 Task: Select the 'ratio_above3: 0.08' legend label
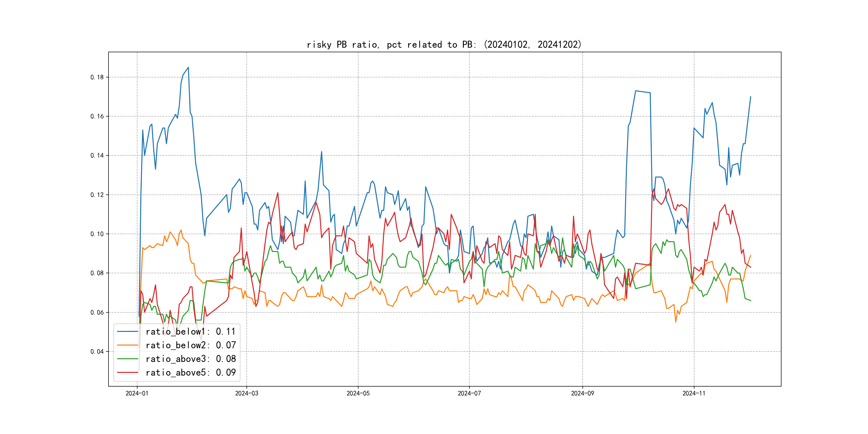[x=190, y=359]
